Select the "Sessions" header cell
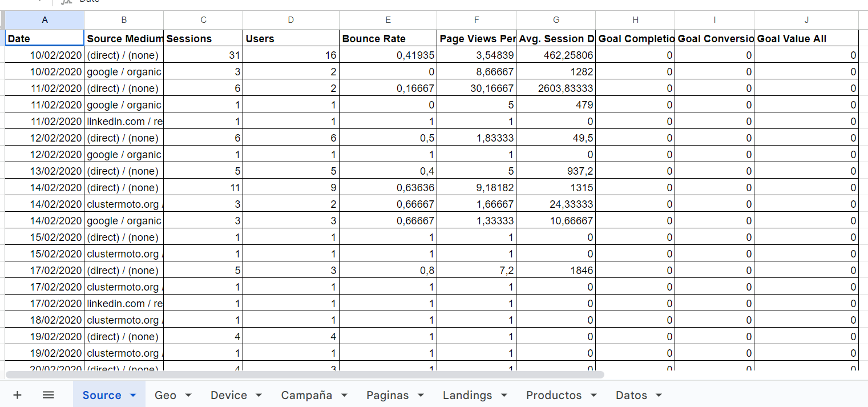The height and width of the screenshot is (407, 868). [x=203, y=38]
